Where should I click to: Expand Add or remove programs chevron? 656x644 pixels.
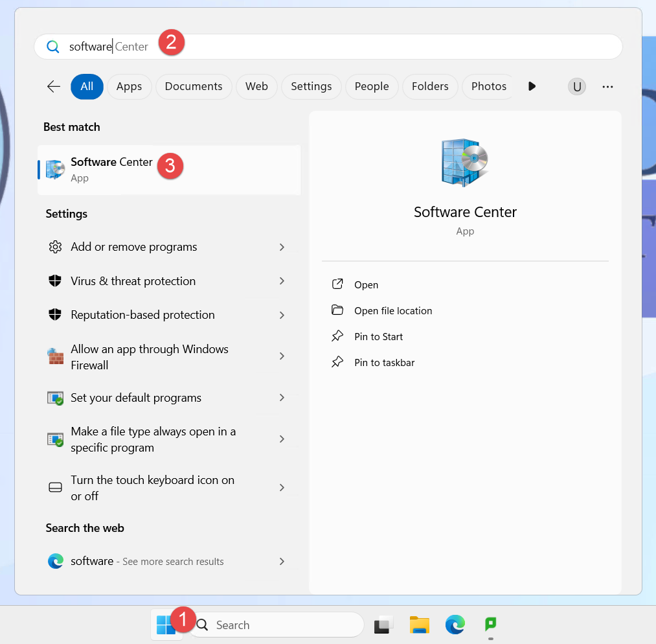(282, 247)
